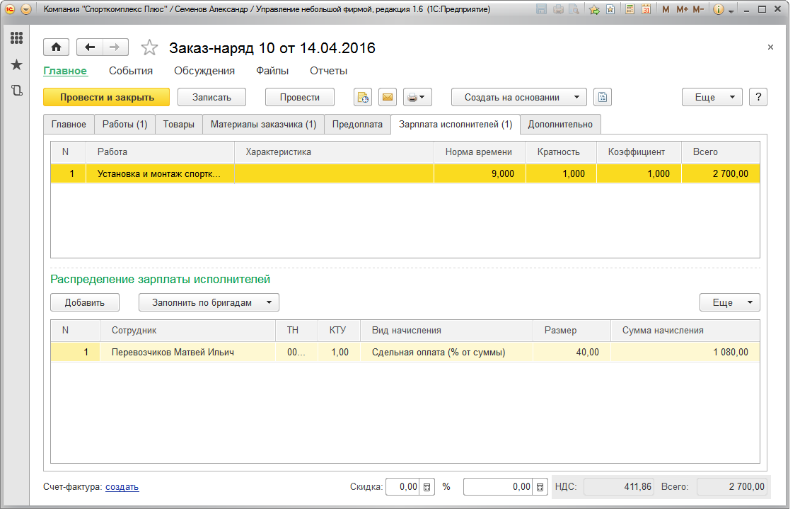
Task: Select Установка и монтаж work row
Action: point(405,173)
